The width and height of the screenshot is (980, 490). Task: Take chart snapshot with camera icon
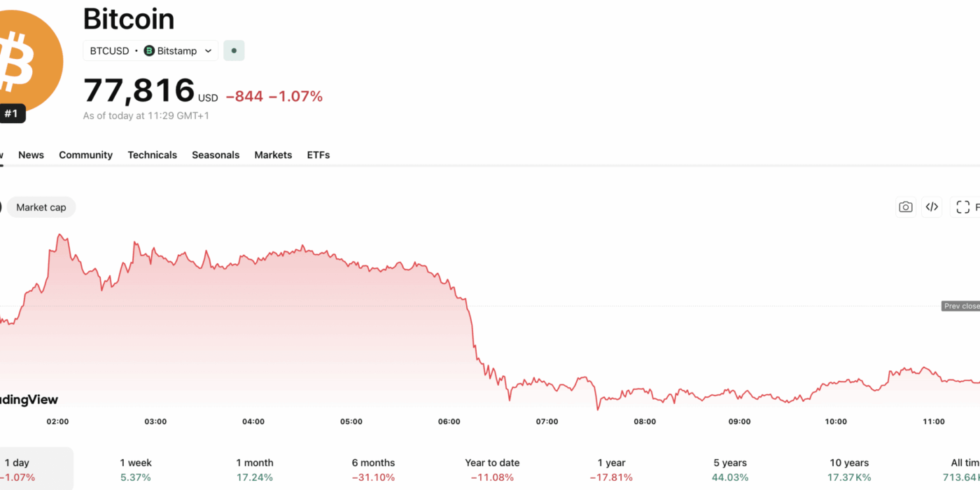tap(906, 207)
